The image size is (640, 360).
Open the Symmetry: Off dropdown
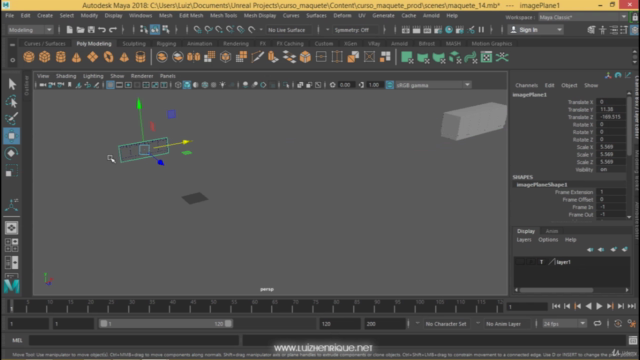(351, 30)
